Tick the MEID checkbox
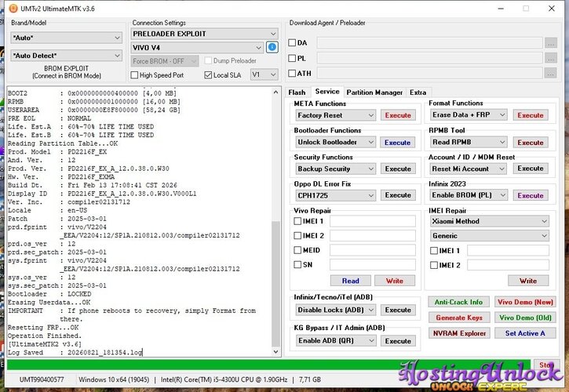This screenshot has height=392, width=569. point(297,250)
